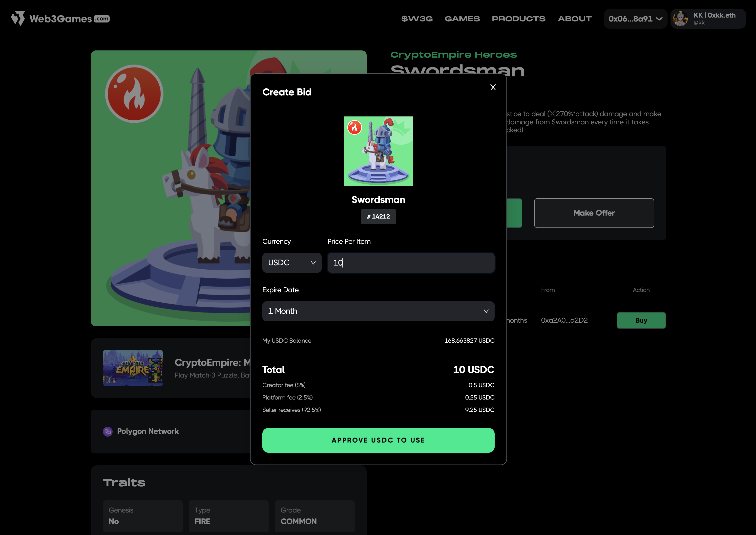Open the 0x06...8a91 wallet dropdown

point(635,19)
